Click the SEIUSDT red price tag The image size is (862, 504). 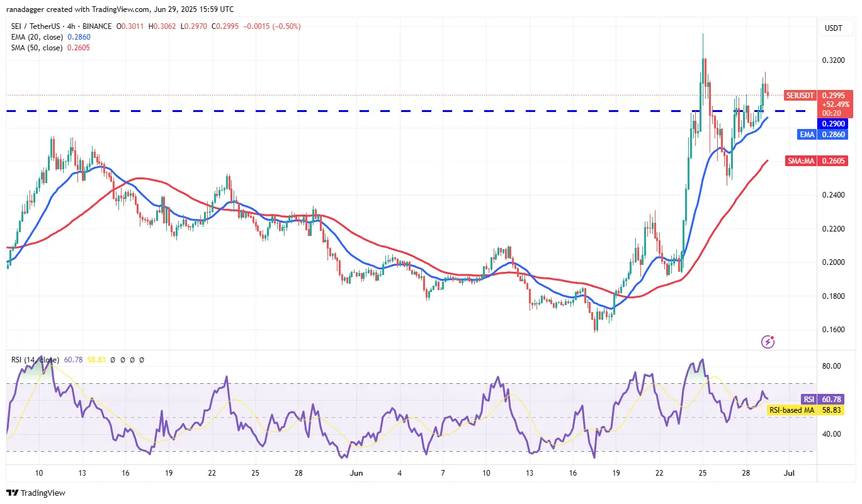(x=800, y=96)
